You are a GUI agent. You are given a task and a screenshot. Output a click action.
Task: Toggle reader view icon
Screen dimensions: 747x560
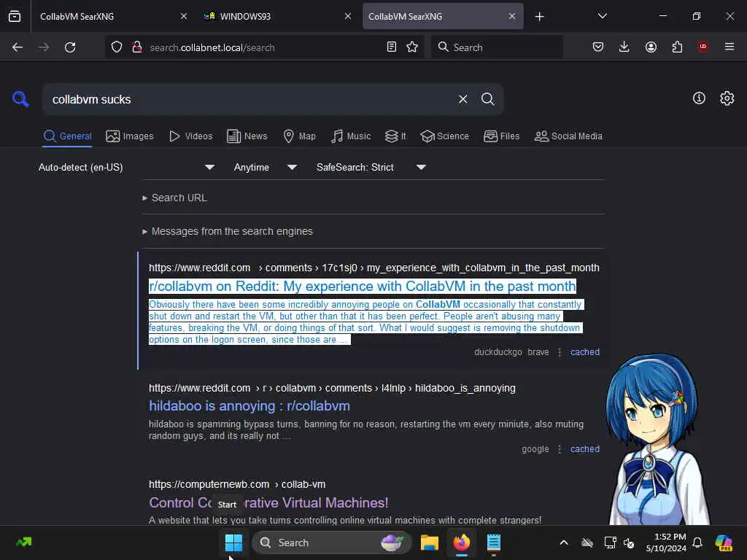pos(392,47)
